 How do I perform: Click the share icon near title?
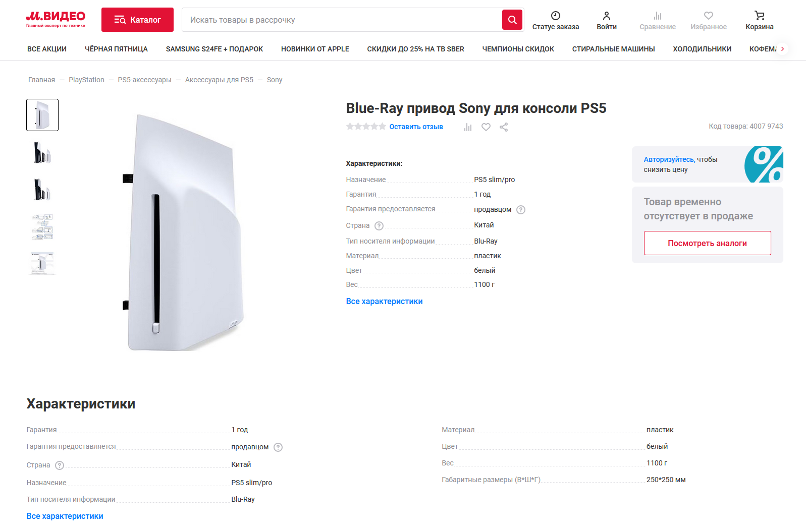pos(503,127)
